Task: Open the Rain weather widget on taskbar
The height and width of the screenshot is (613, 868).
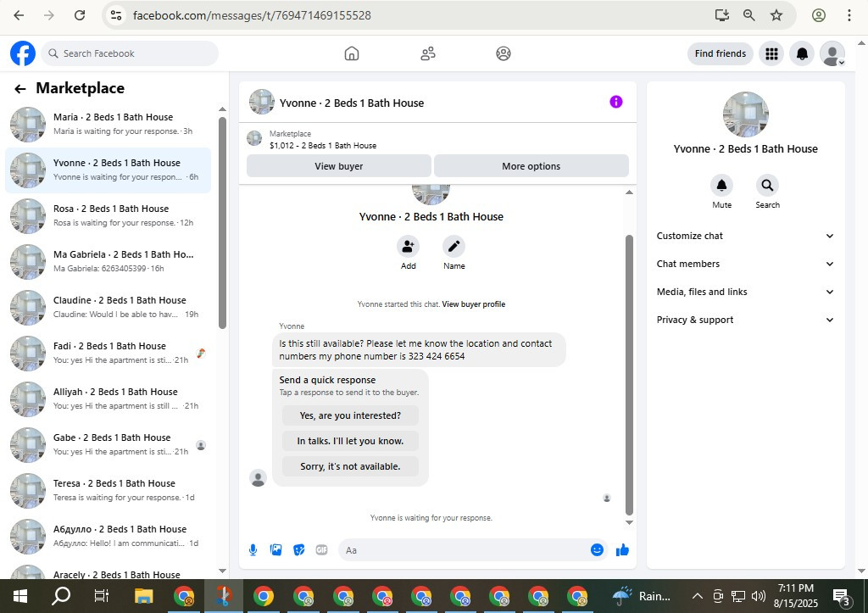Action: (x=643, y=596)
